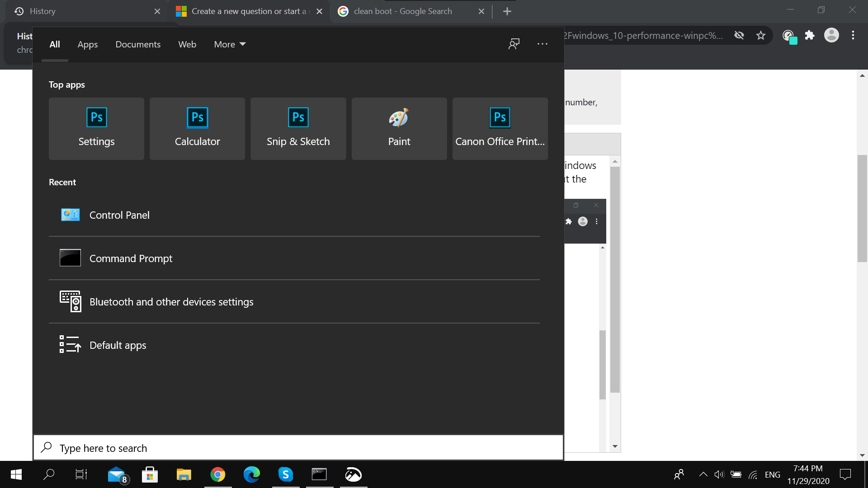Open the Settings top app tile
Screen dimensions: 868x488
96,128
